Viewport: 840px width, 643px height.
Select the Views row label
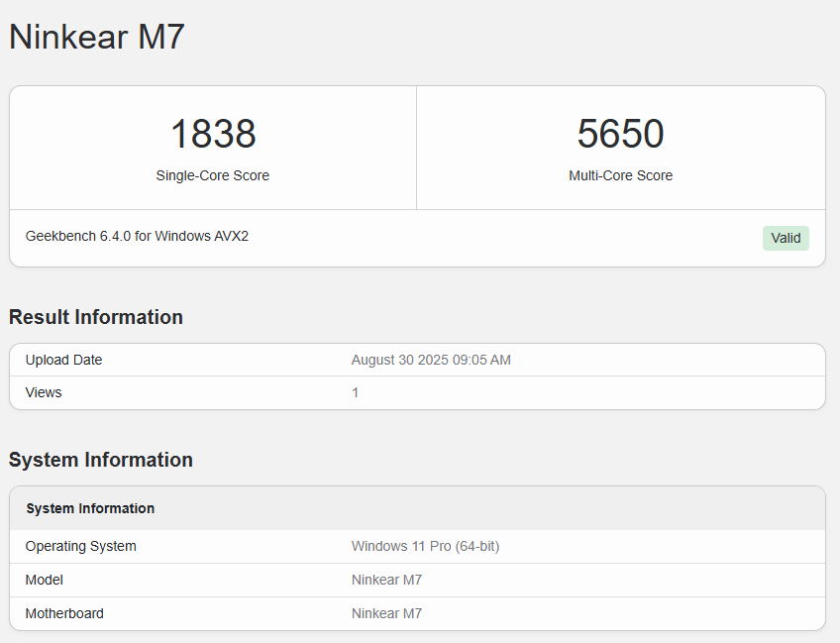44,392
